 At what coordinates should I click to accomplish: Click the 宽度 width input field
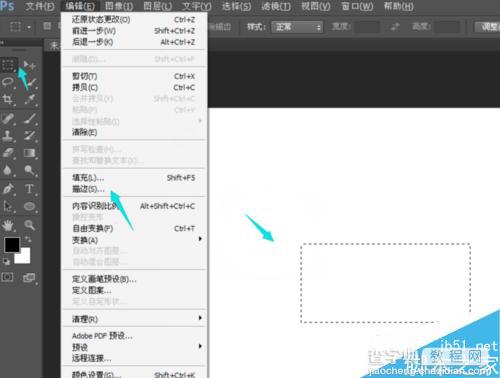[x=366, y=27]
